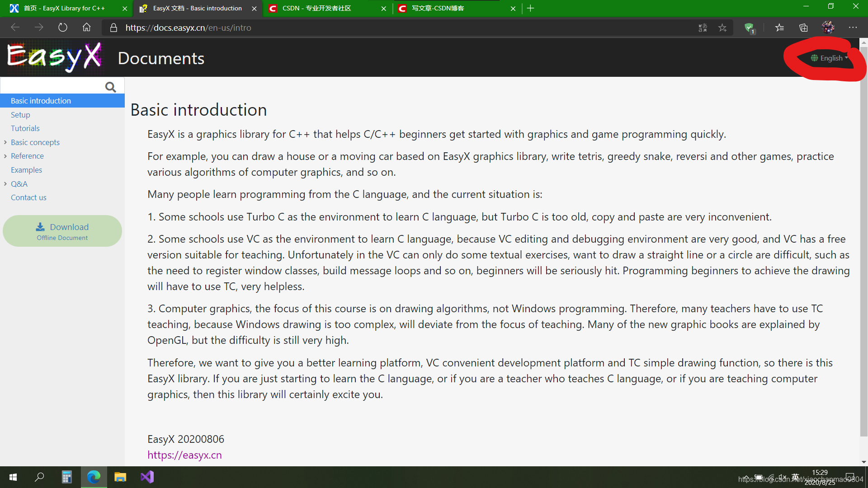
Task: Open the browser settings ellipsis menu
Action: (x=853, y=28)
